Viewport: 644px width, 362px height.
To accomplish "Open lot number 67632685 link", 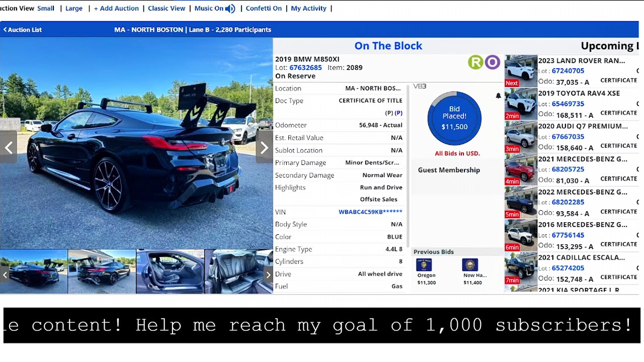I will [x=305, y=67].
